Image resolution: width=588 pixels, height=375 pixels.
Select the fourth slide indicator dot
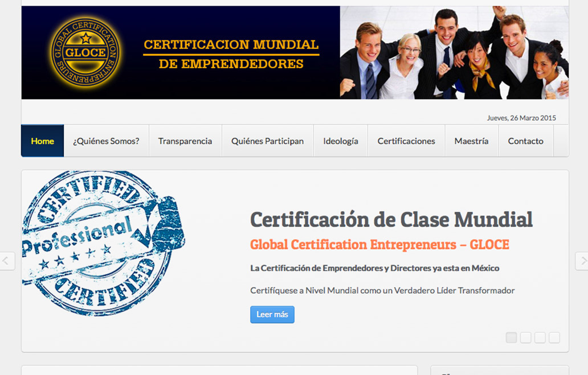[554, 337]
